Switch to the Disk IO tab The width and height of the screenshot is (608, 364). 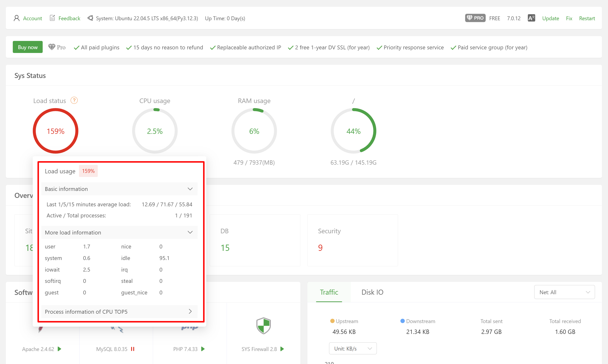[x=372, y=292]
